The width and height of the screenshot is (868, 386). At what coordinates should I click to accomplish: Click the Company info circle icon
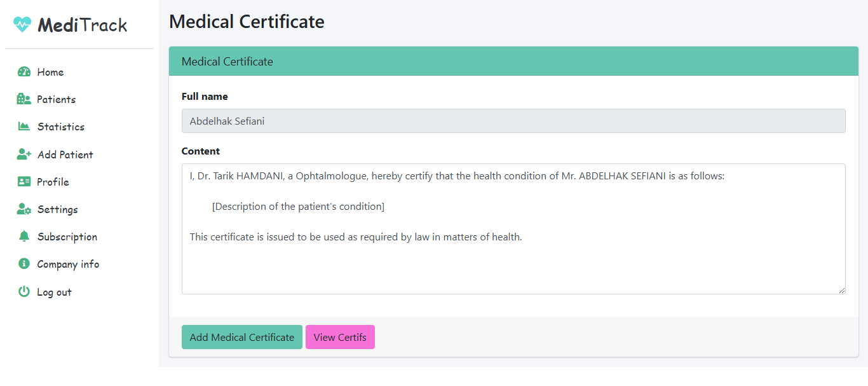(x=24, y=264)
